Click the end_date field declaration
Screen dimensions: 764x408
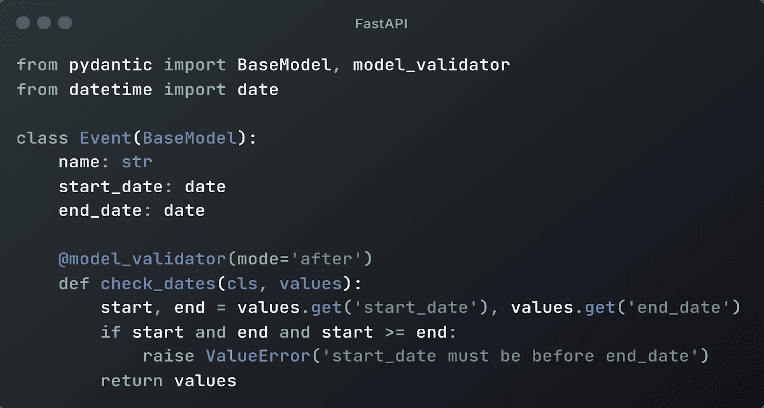pyautogui.click(x=132, y=211)
